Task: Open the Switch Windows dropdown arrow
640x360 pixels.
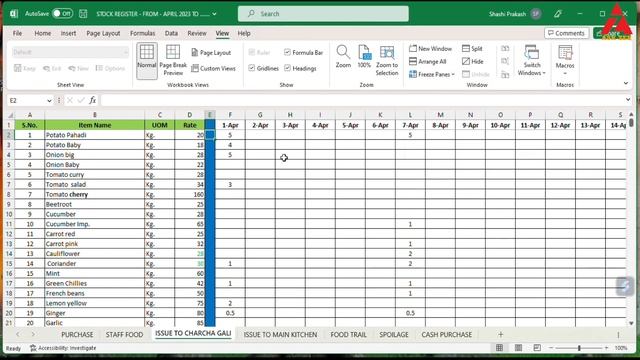Action: [544, 73]
